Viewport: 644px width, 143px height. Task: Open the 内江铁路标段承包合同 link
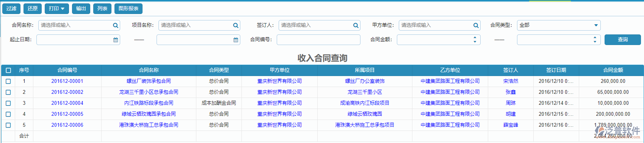tap(149, 103)
